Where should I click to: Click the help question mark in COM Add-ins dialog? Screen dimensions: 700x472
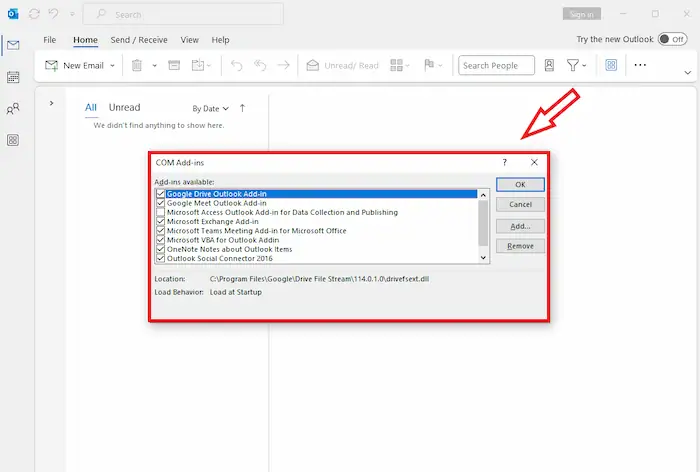[x=504, y=163]
